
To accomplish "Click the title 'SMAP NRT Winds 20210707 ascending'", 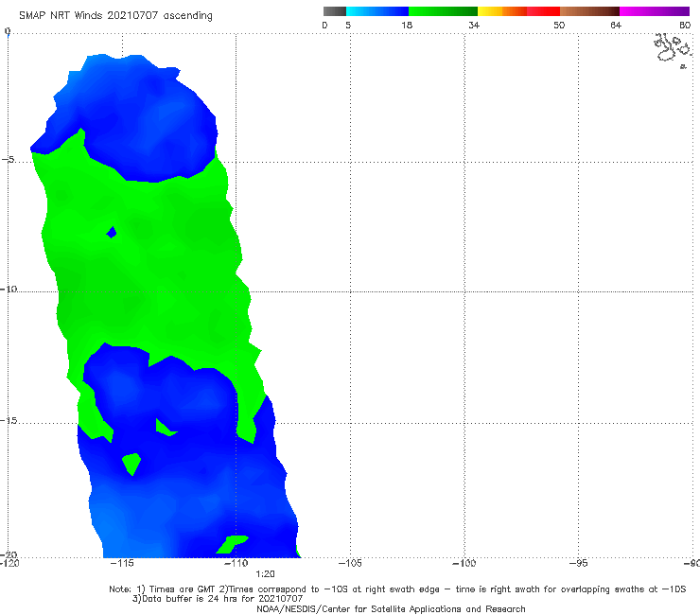I will click(115, 16).
